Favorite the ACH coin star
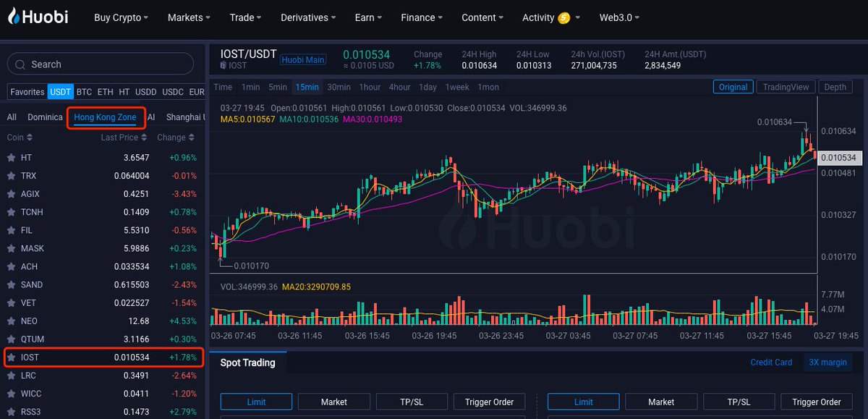The width and height of the screenshot is (868, 419). [10, 266]
